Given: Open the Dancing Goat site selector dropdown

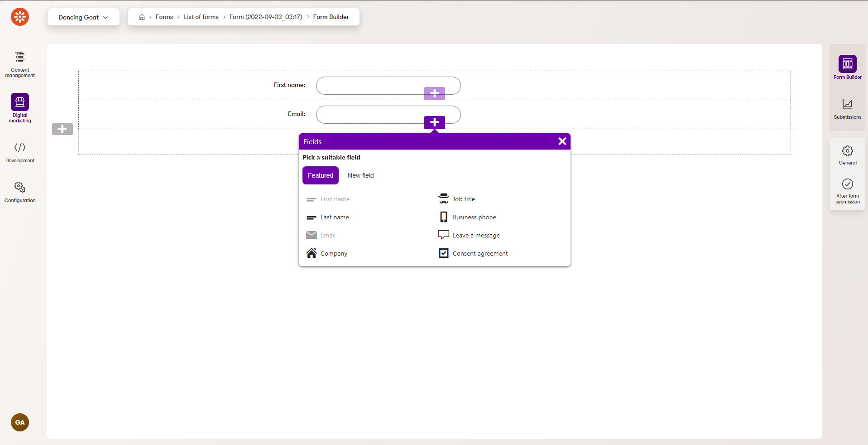Looking at the screenshot, I should click(x=83, y=17).
